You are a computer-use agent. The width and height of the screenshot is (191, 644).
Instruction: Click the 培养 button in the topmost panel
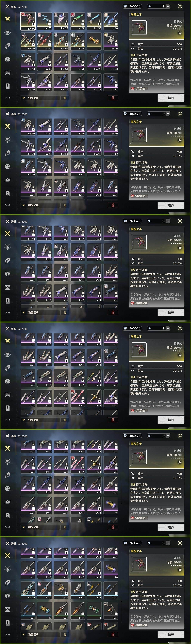(171, 98)
